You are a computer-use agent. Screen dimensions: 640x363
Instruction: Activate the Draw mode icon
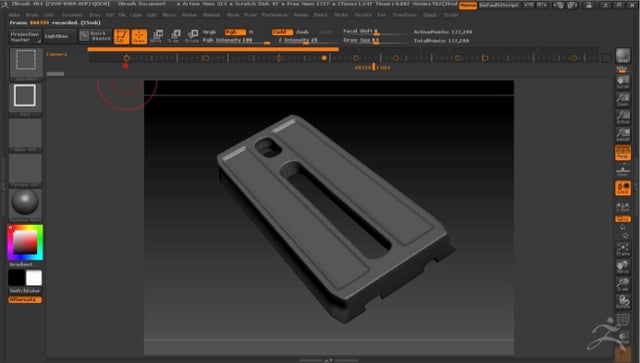click(139, 37)
